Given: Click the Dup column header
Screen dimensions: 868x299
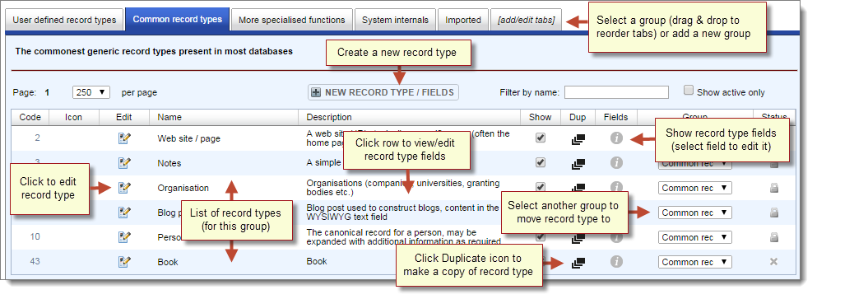Looking at the screenshot, I should point(578,117).
